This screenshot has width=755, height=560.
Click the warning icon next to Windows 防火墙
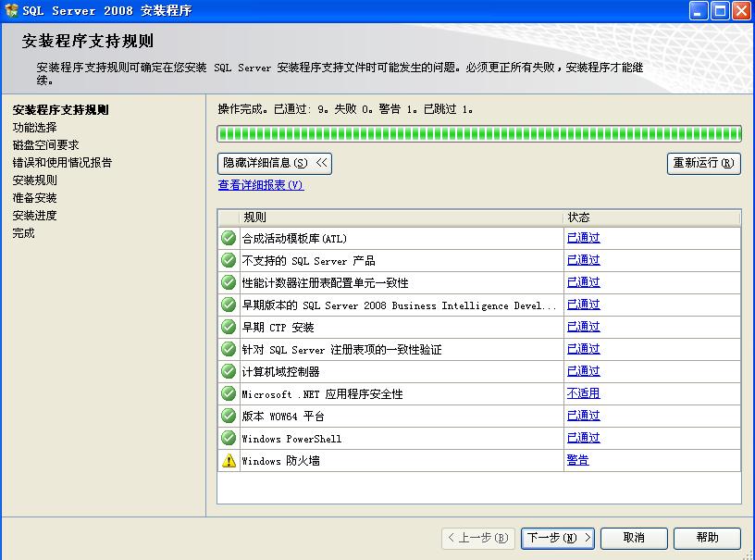[228, 460]
